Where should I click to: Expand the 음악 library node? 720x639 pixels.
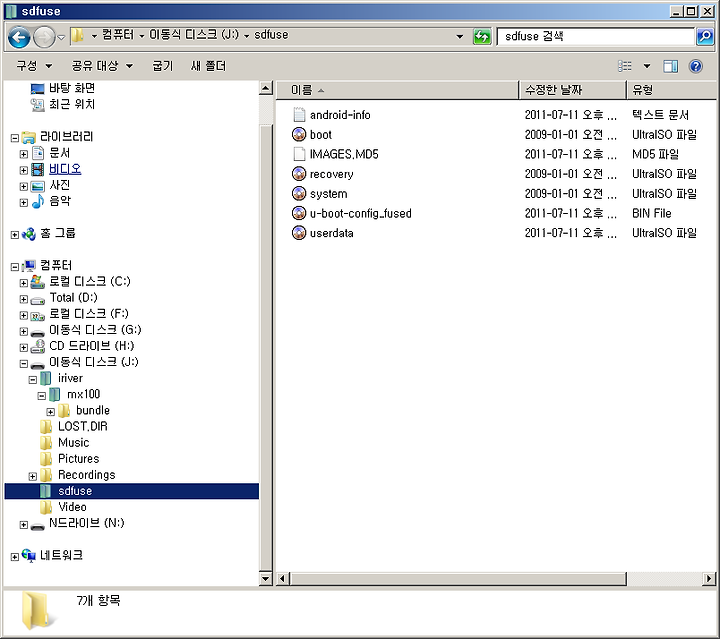(23, 202)
